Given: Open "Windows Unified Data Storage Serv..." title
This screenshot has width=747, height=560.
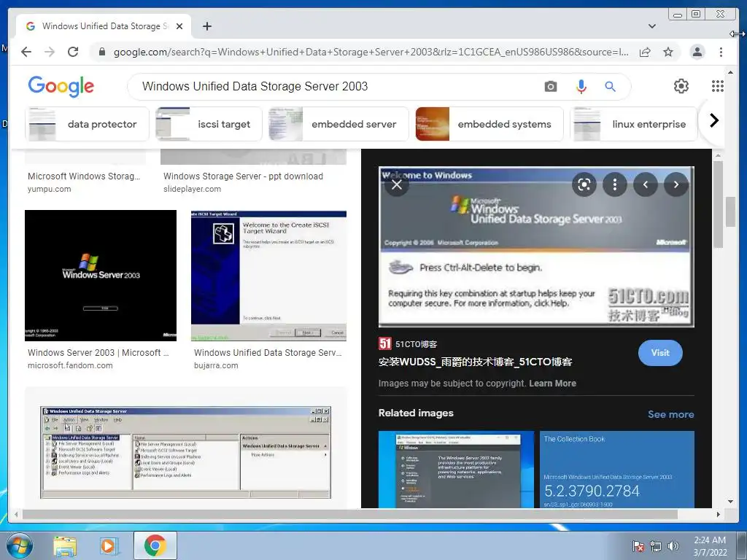Looking at the screenshot, I should pyautogui.click(x=268, y=353).
